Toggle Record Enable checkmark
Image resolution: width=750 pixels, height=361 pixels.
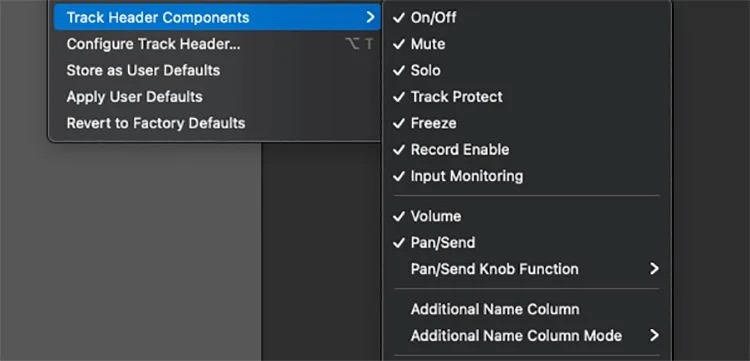click(526, 150)
